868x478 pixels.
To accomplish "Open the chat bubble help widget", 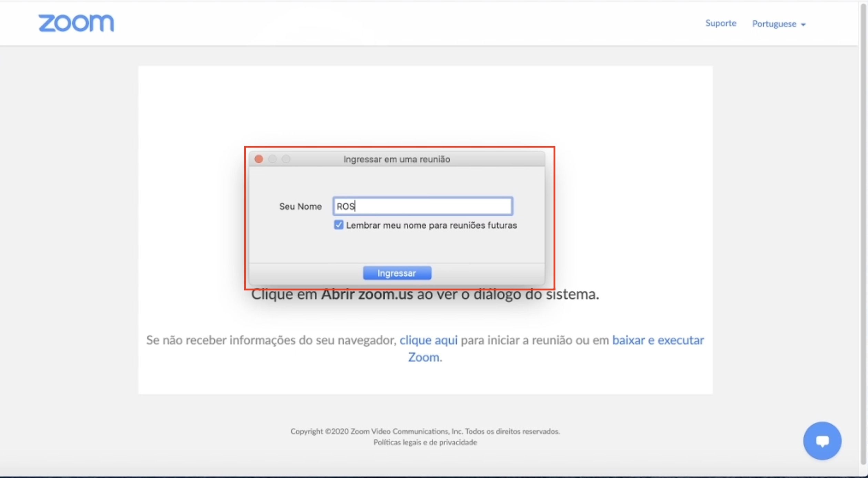I will click(x=822, y=441).
